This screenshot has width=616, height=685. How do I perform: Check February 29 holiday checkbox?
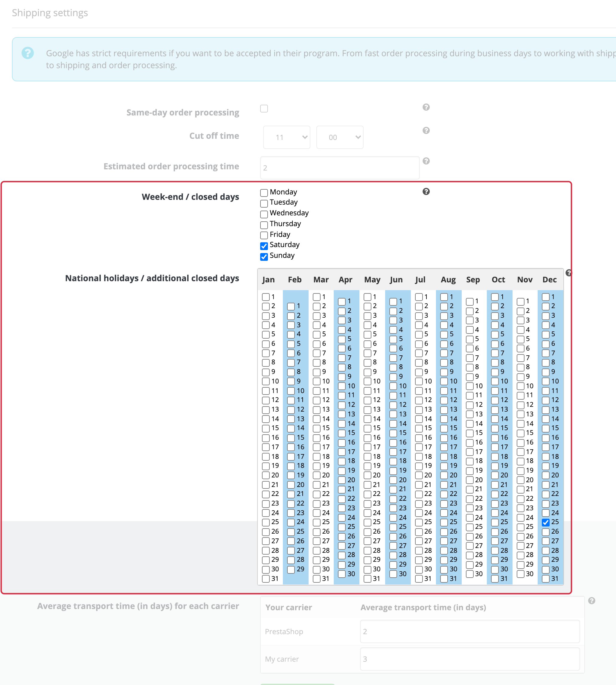pos(291,570)
